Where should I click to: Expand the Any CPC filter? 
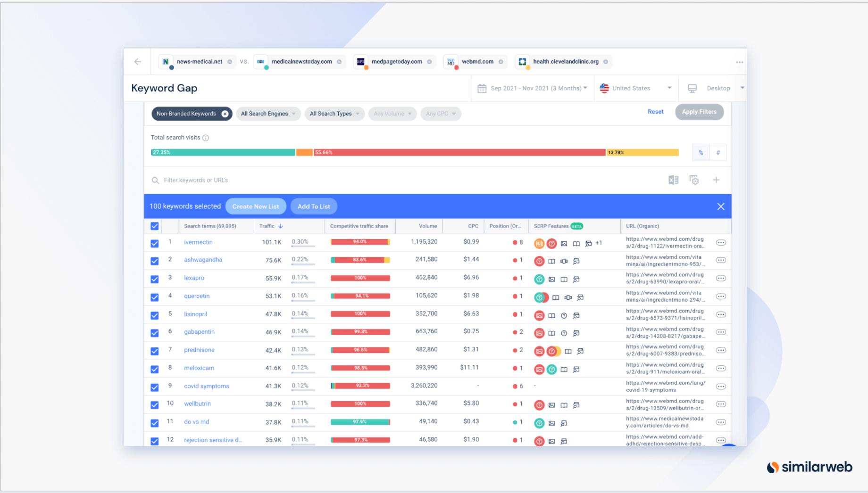(x=441, y=114)
